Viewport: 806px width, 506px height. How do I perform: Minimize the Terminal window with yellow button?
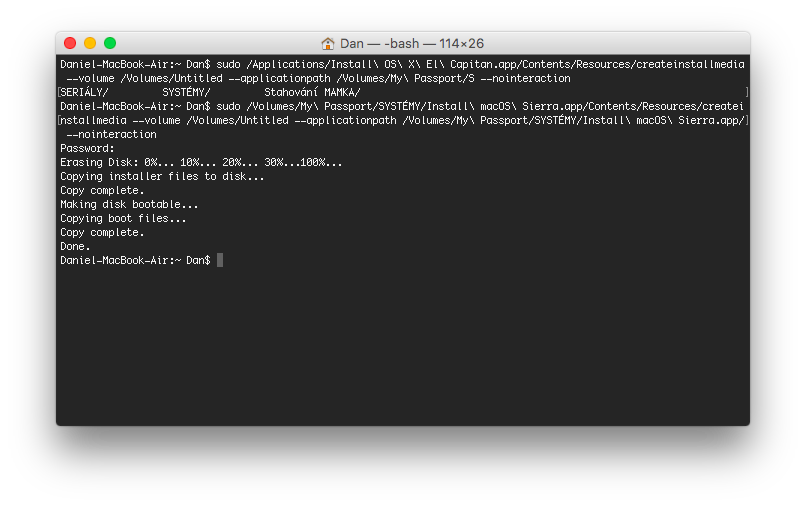[90, 43]
